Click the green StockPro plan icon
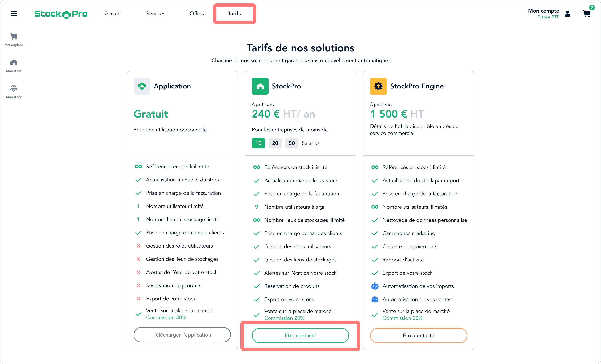The width and height of the screenshot is (601, 364). click(x=260, y=86)
